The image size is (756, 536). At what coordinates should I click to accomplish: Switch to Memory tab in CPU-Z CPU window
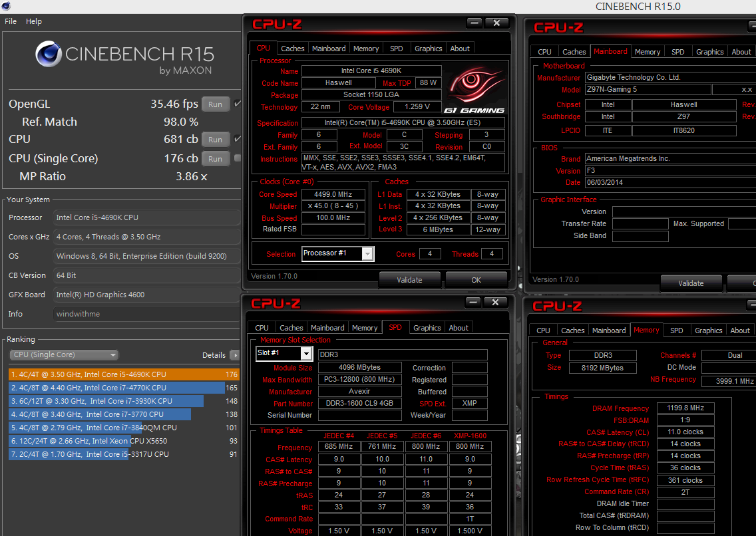[x=366, y=48]
